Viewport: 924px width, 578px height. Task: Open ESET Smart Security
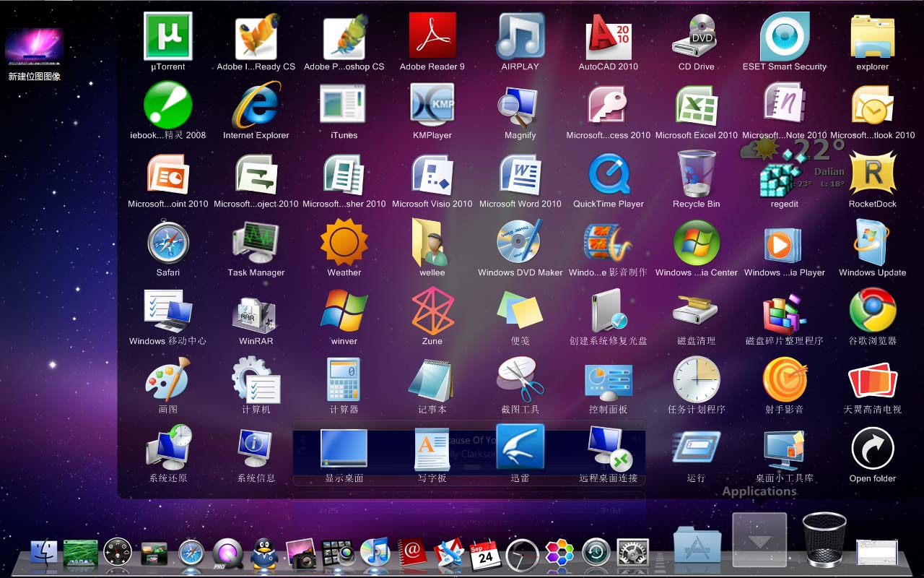point(785,36)
